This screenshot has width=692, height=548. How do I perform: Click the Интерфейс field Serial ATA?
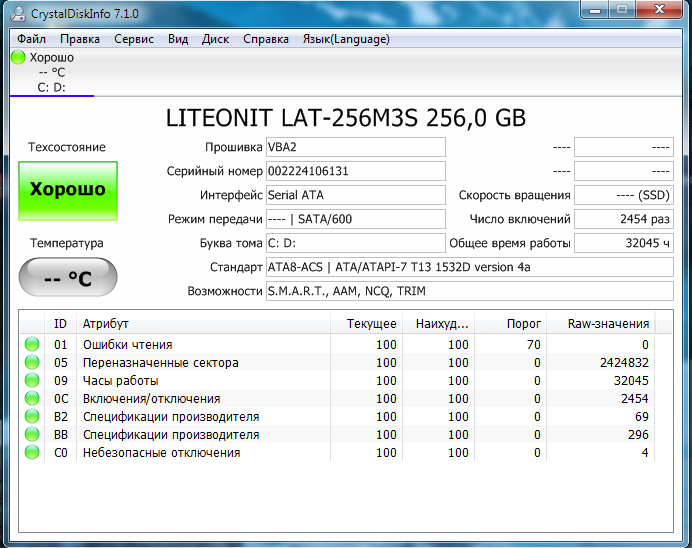(356, 195)
